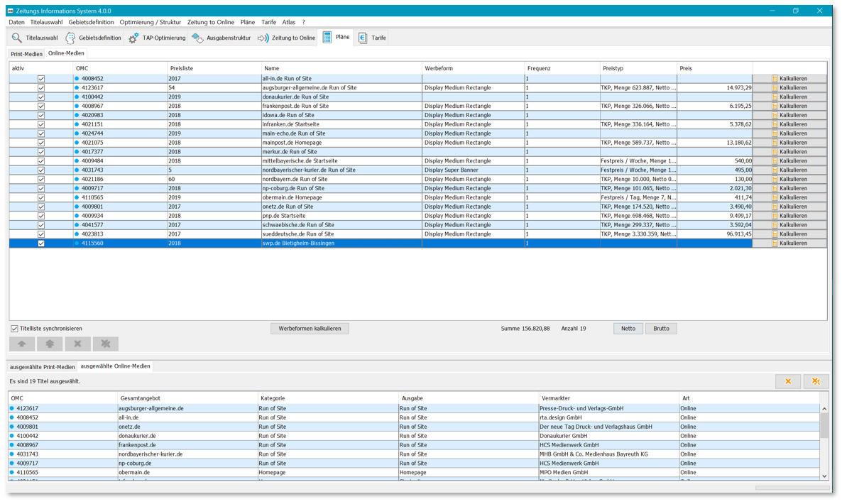Open Titelauswahl via the magnifier icon
Viewport: 842px width, 504px height.
point(17,38)
